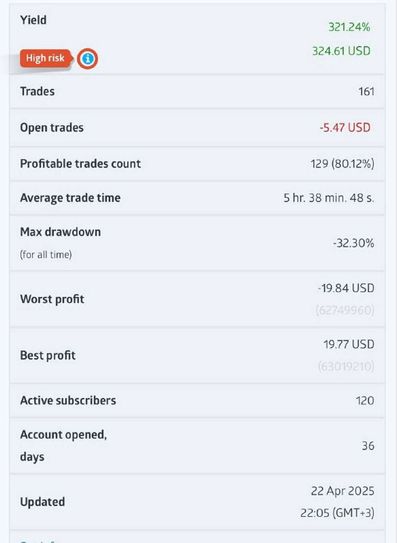The height and width of the screenshot is (543, 400).
Task: Open best profit trade ID 63019210
Action: click(x=346, y=366)
